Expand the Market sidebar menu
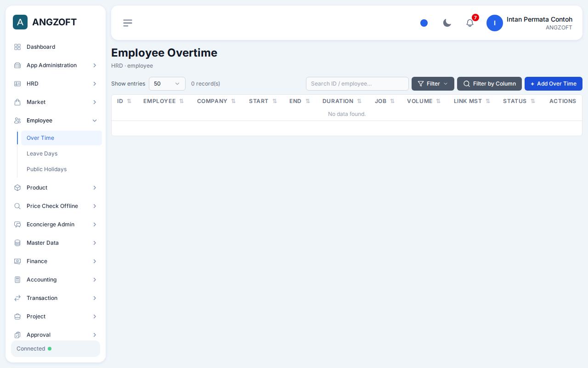The image size is (588, 368). pos(56,102)
